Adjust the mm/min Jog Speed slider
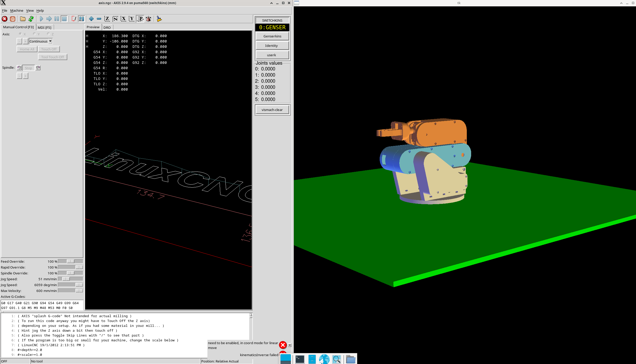Image resolution: width=636 pixels, height=364 pixels. point(71,279)
